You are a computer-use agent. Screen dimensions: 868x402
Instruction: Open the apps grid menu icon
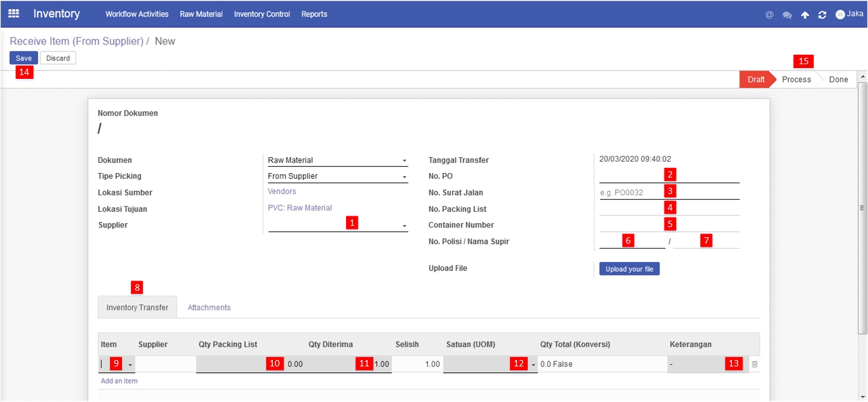point(13,13)
